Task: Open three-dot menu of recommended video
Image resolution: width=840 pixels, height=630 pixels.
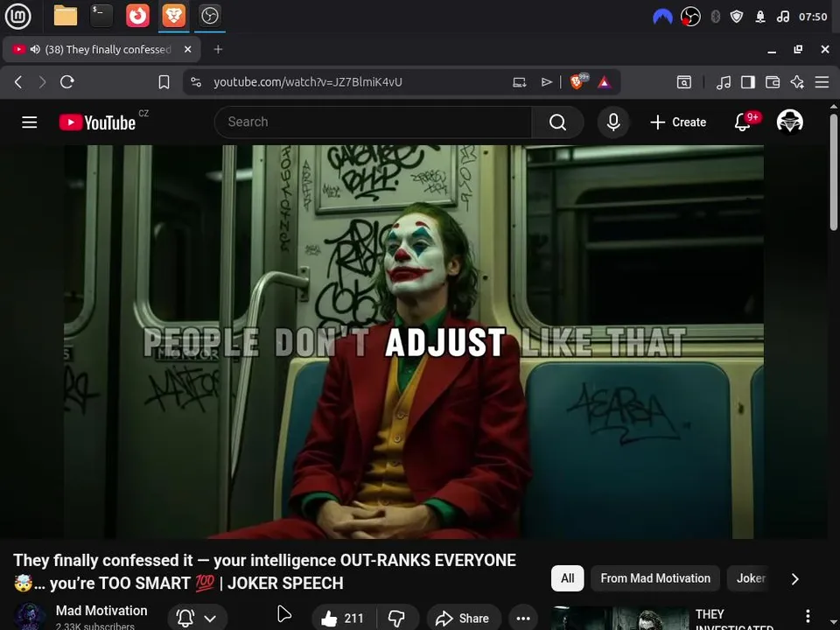Action: coord(808,616)
